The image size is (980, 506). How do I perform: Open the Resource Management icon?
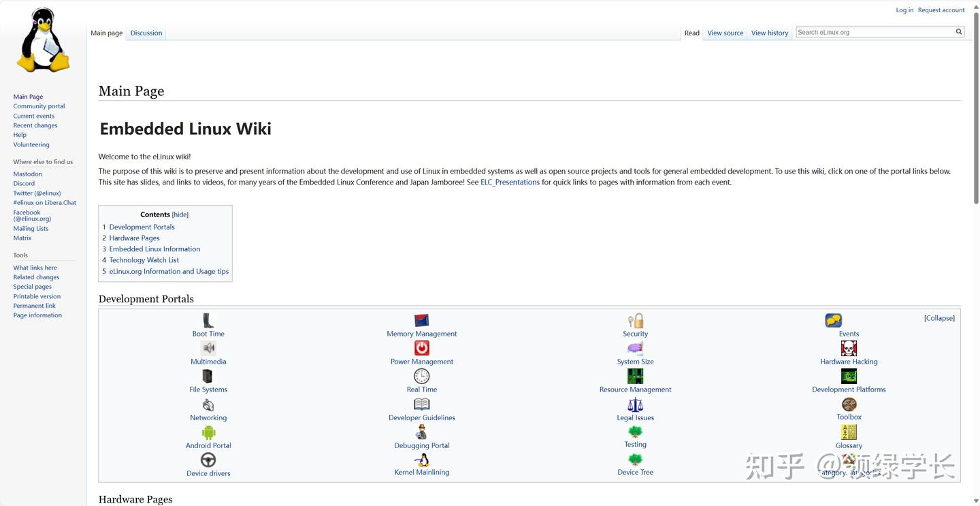636,377
